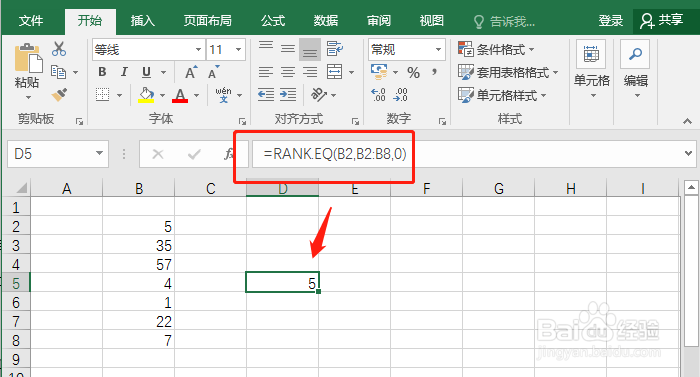
Task: Expand the underline style arrow
Action: (163, 72)
